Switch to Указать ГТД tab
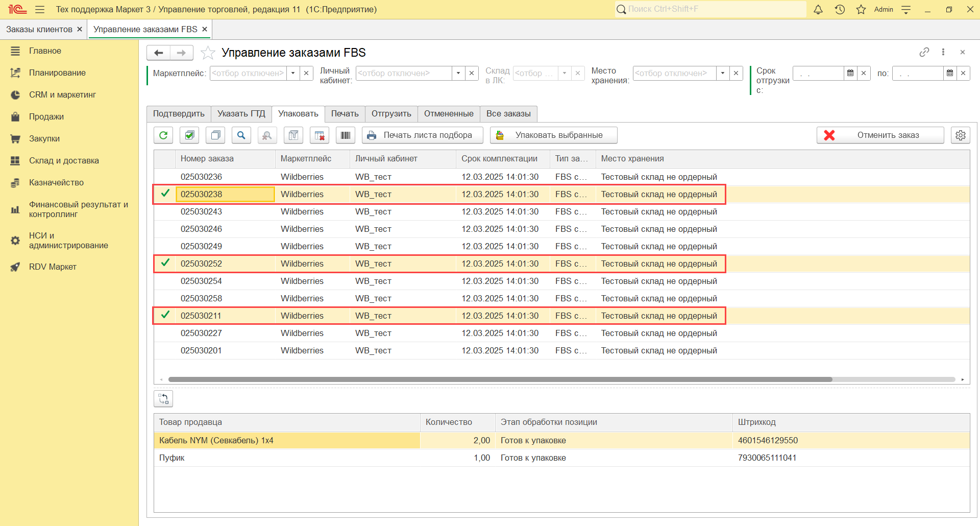 [241, 113]
